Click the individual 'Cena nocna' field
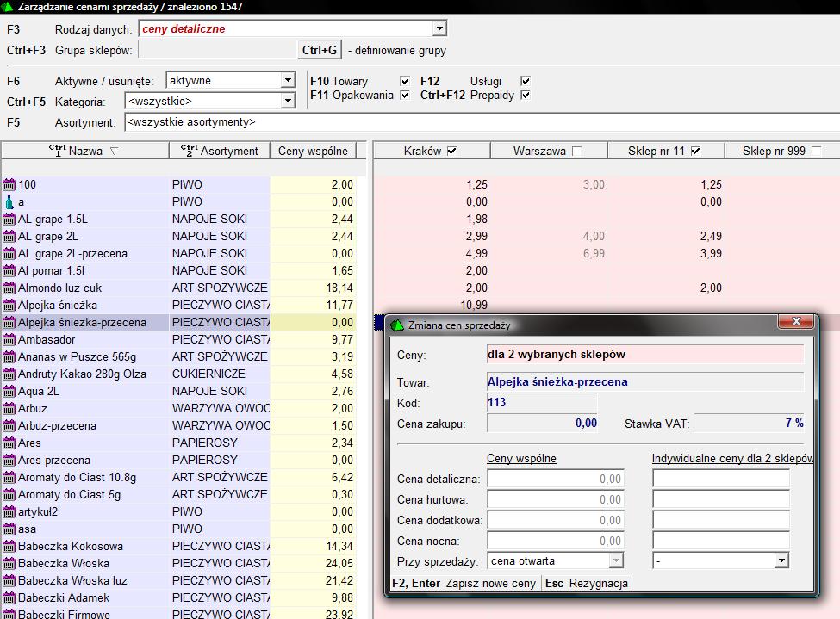Image resolution: width=840 pixels, height=619 pixels. coord(721,541)
